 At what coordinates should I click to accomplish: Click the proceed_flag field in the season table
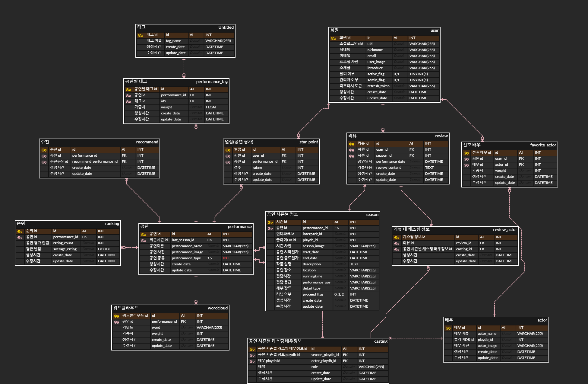click(313, 294)
